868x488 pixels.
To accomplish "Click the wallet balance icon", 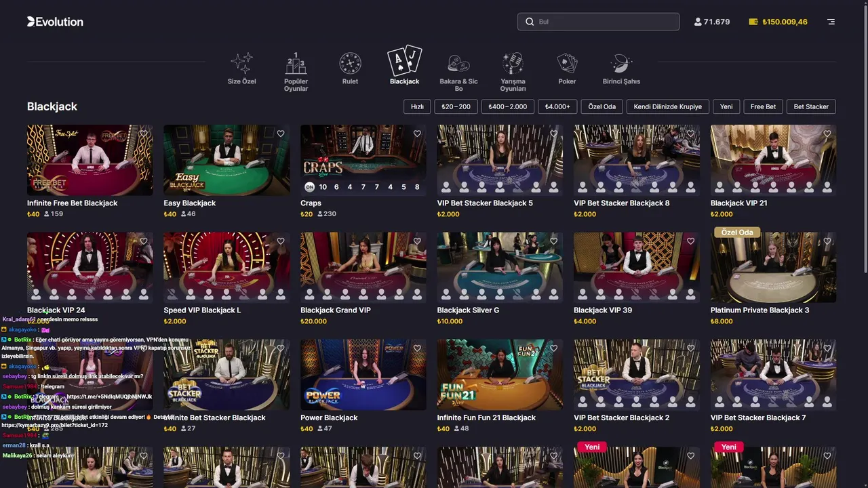I will click(x=753, y=22).
